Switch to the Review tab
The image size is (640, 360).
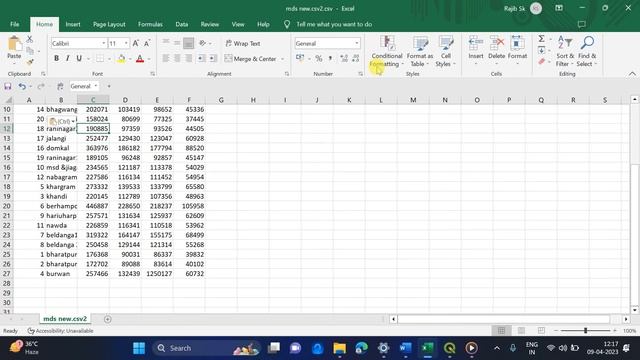(x=209, y=24)
